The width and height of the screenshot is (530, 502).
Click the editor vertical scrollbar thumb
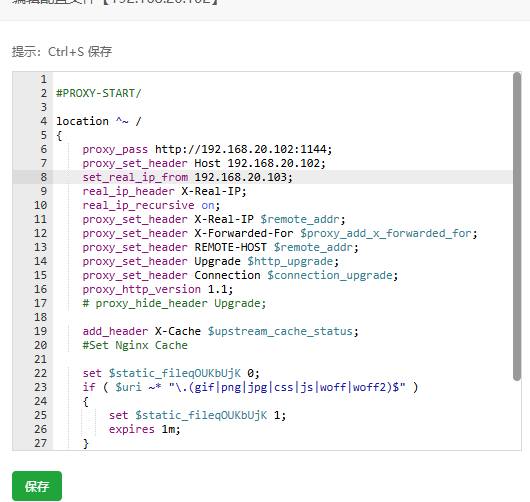click(x=516, y=226)
